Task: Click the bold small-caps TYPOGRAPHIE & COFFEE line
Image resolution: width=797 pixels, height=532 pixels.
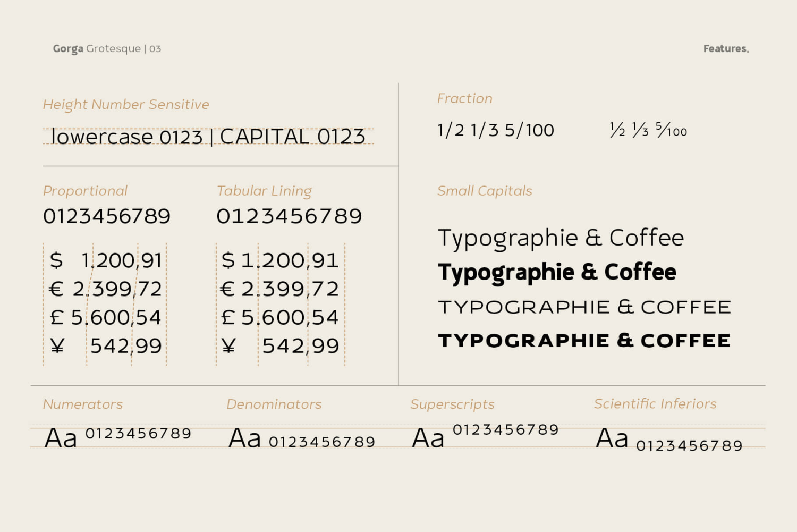Action: tap(584, 341)
